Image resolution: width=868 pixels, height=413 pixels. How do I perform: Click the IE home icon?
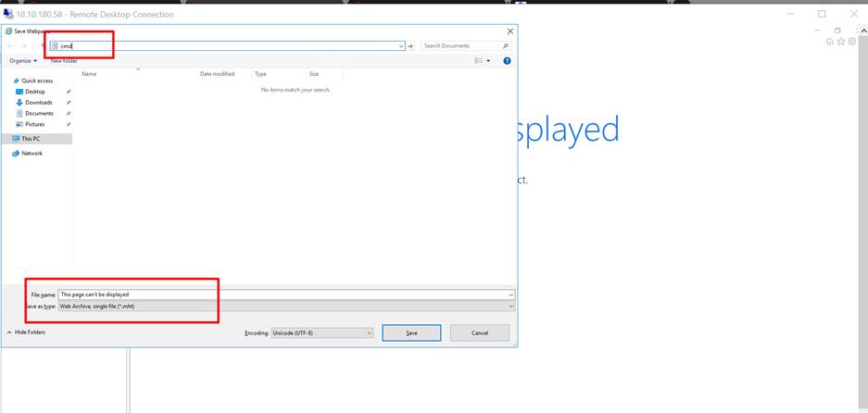click(x=830, y=42)
